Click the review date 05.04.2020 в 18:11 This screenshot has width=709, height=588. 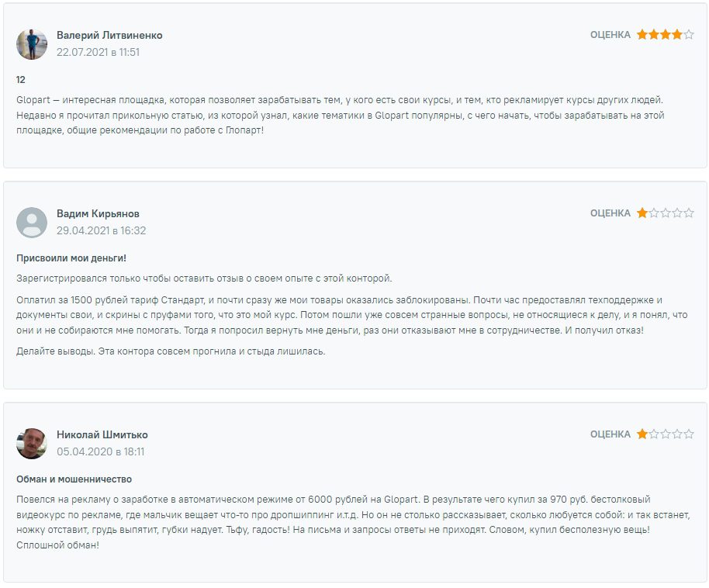100,451
